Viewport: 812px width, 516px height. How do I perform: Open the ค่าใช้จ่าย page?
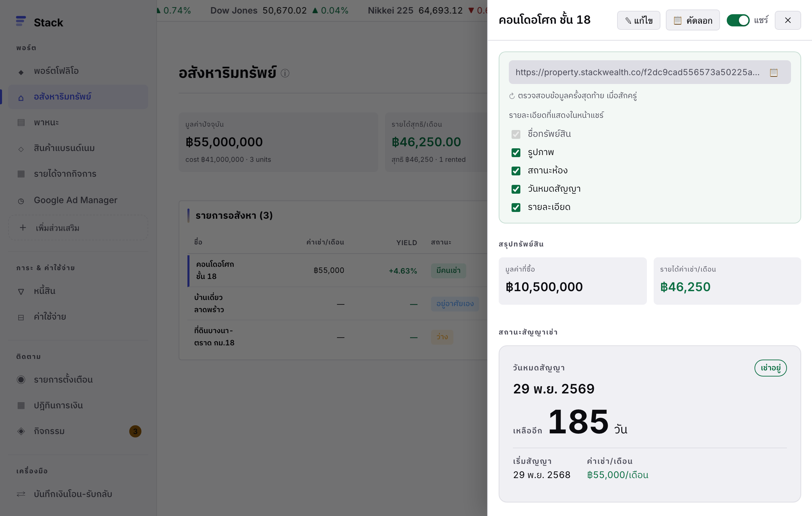(x=78, y=317)
